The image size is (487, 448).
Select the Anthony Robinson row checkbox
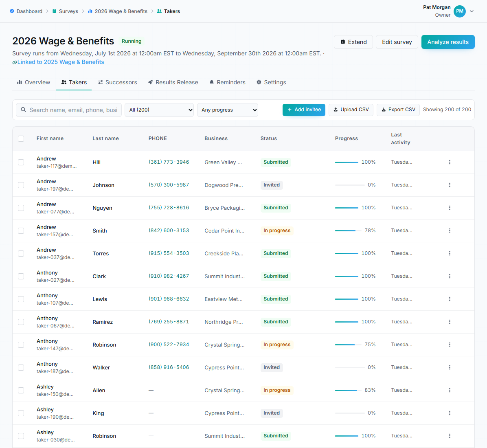coord(21,345)
